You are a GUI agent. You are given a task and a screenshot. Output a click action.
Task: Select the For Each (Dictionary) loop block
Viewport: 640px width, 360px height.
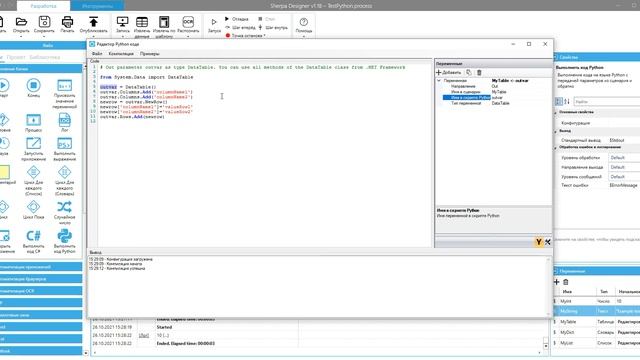64,172
